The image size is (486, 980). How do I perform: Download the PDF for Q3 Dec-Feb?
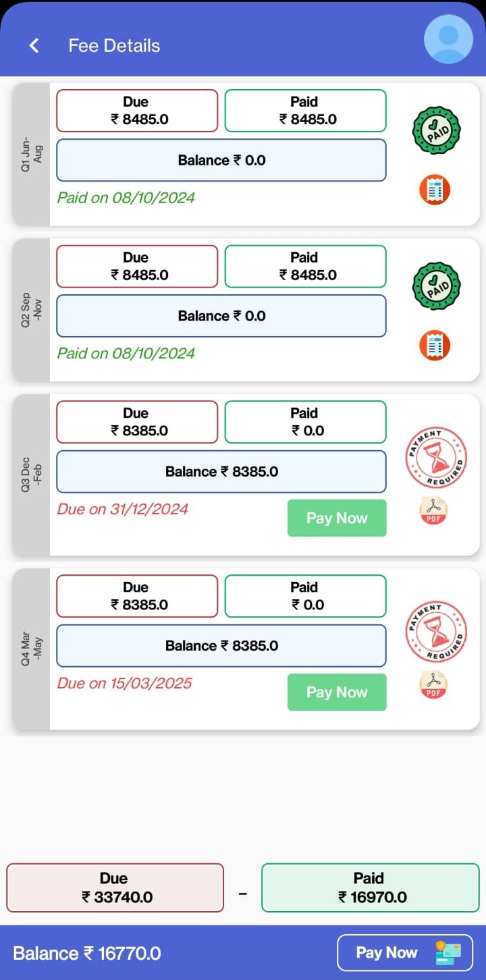[433, 511]
